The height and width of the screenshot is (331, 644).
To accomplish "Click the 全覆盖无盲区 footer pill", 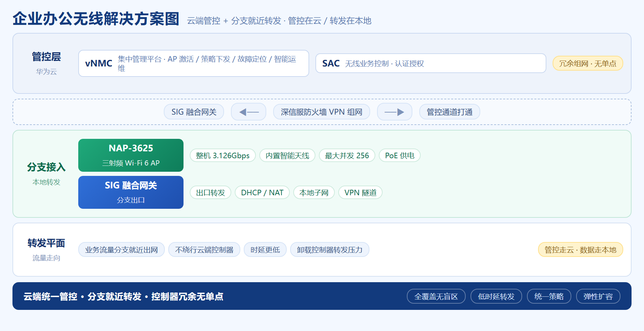I will [436, 296].
